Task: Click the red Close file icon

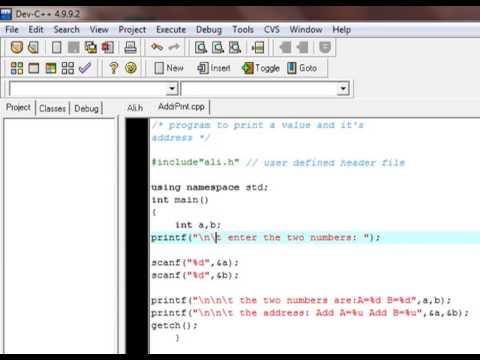Action: 108,47
